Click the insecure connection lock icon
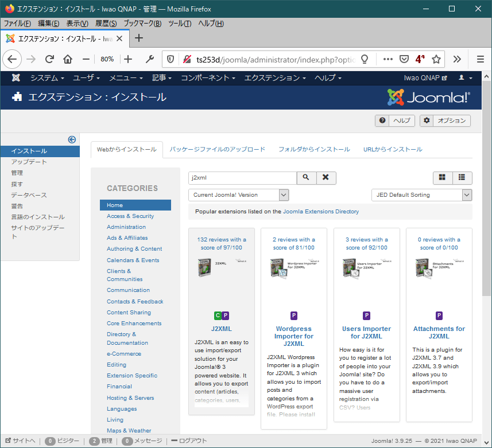Screen dimensions: 492x448 187,59
